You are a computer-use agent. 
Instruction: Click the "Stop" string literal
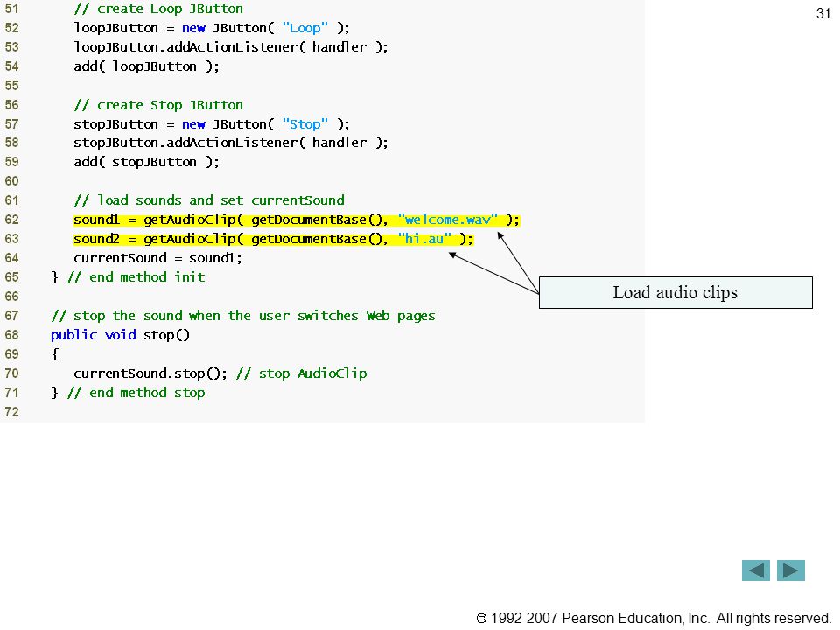coord(304,123)
